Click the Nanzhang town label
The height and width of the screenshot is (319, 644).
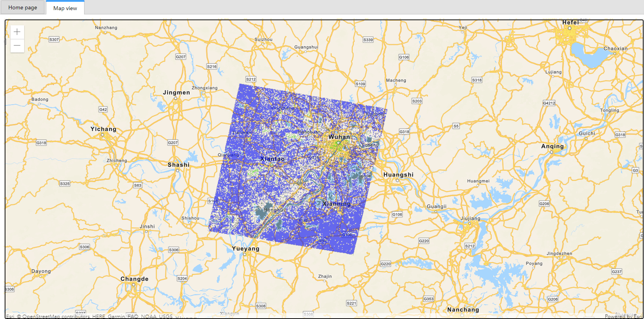pyautogui.click(x=106, y=28)
